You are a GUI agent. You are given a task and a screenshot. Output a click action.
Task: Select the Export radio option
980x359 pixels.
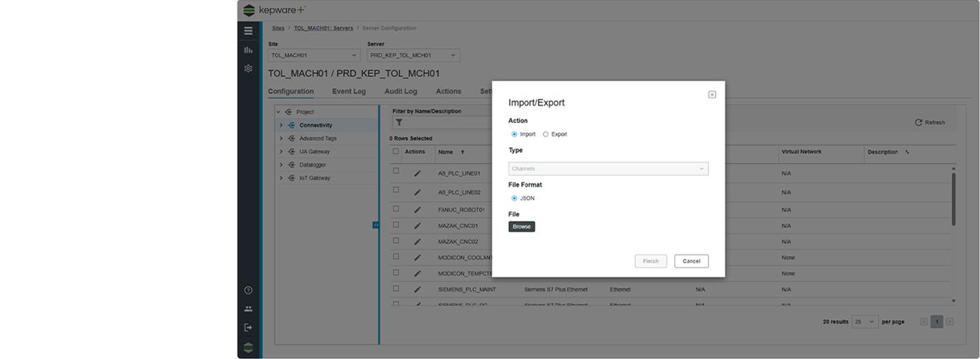click(546, 134)
